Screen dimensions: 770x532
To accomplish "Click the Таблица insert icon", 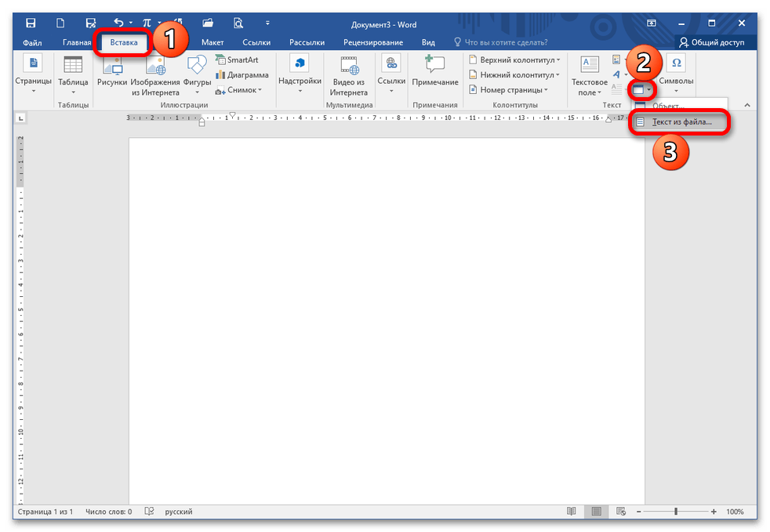I will click(x=73, y=74).
